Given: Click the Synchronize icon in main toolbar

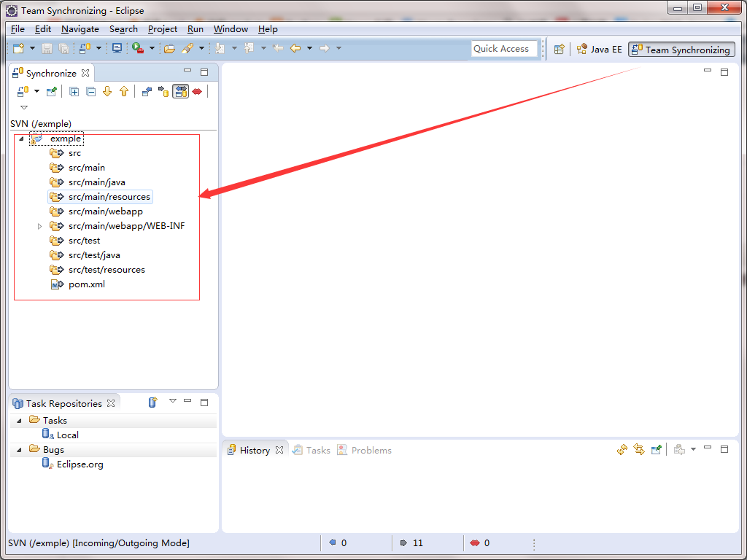Looking at the screenshot, I should coord(85,48).
